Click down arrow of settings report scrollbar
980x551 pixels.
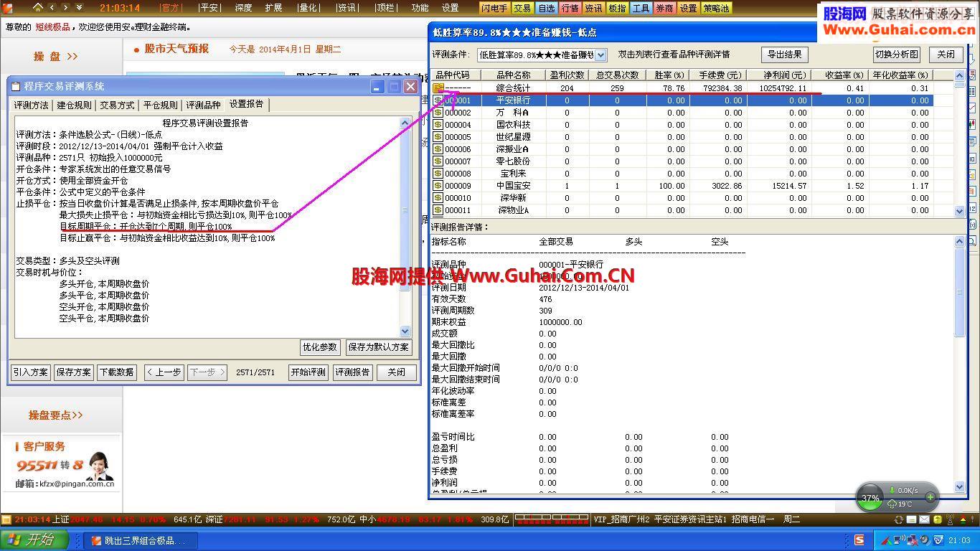[405, 331]
